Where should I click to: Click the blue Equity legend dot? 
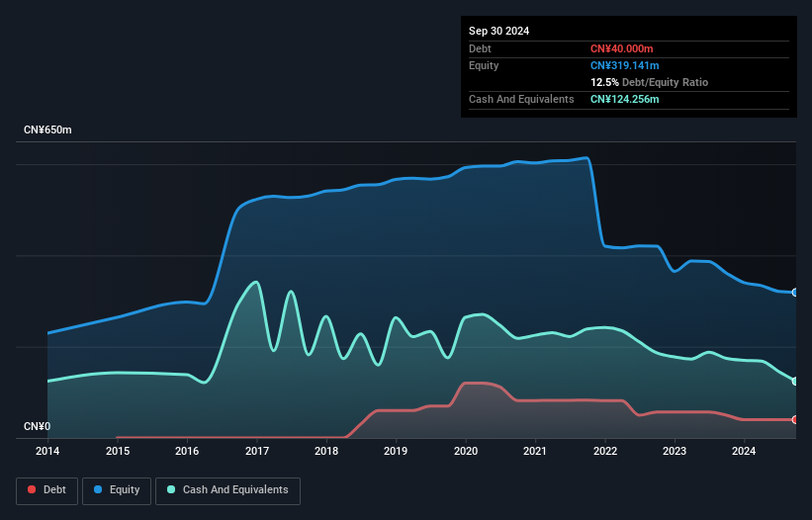coord(98,489)
